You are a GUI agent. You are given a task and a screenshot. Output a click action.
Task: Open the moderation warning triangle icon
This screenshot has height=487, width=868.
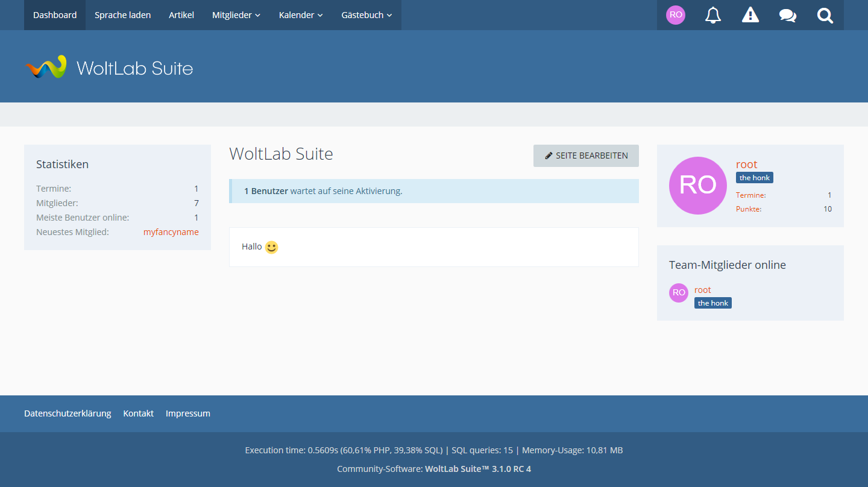coord(750,15)
